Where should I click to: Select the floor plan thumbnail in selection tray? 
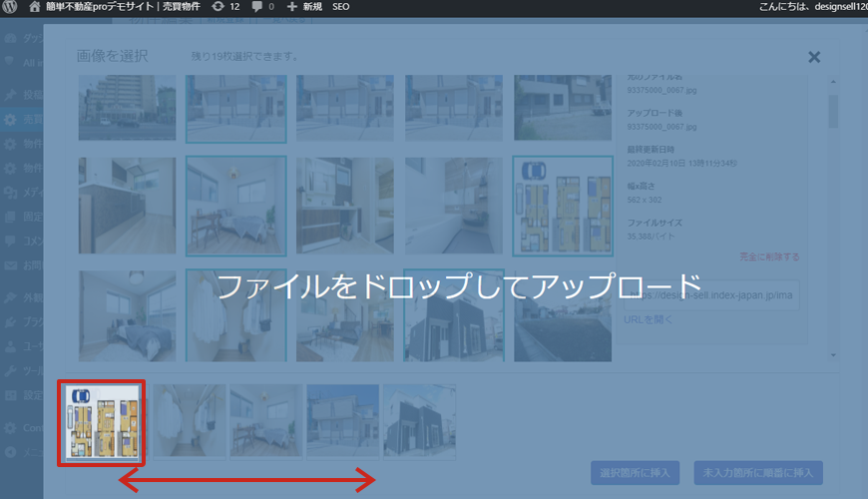pyautogui.click(x=101, y=422)
